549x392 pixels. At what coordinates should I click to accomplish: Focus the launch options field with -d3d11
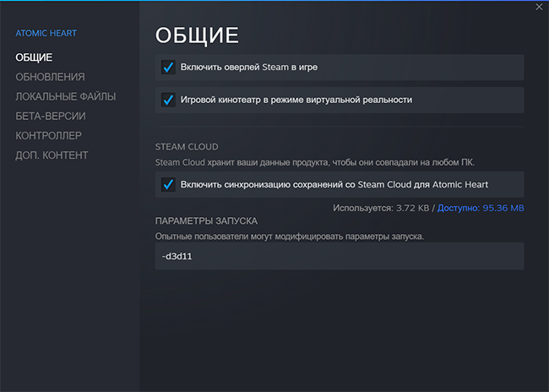point(340,256)
